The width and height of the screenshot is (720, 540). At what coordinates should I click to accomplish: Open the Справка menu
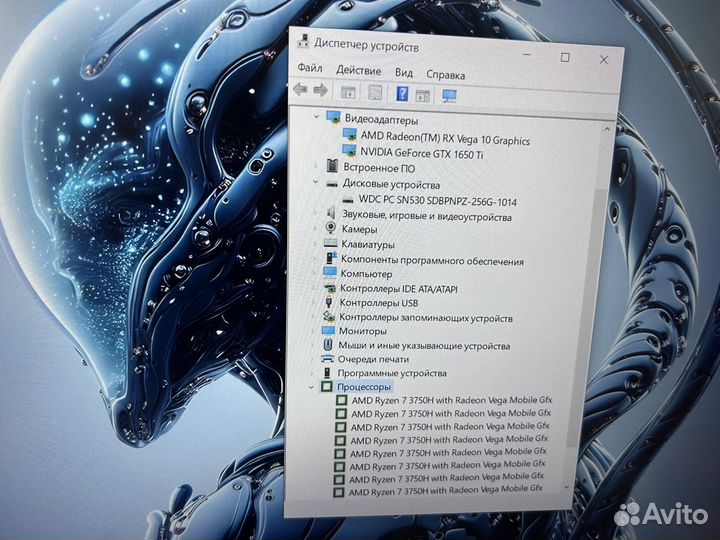click(x=446, y=74)
